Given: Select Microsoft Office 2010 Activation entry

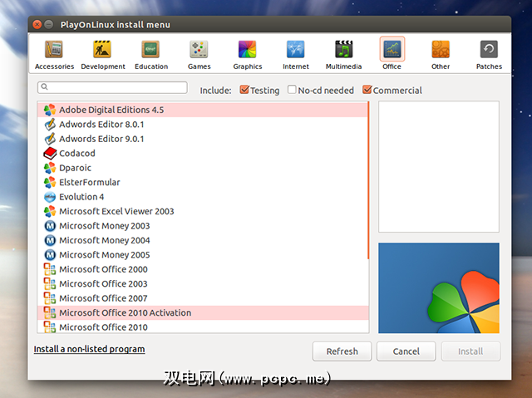Looking at the screenshot, I should point(203,313).
